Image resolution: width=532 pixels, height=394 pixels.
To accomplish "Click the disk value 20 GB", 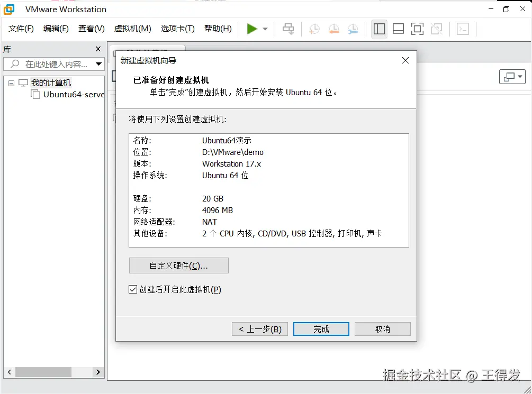I will (213, 199).
